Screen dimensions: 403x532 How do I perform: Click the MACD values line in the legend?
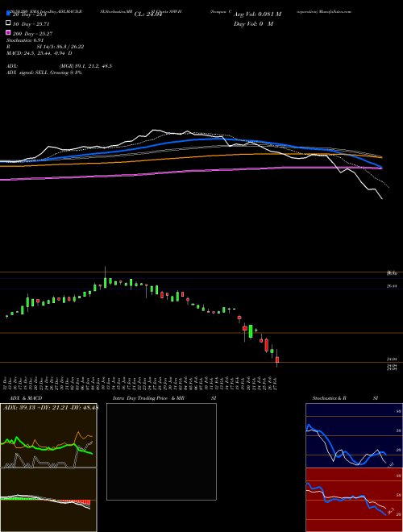[39, 53]
